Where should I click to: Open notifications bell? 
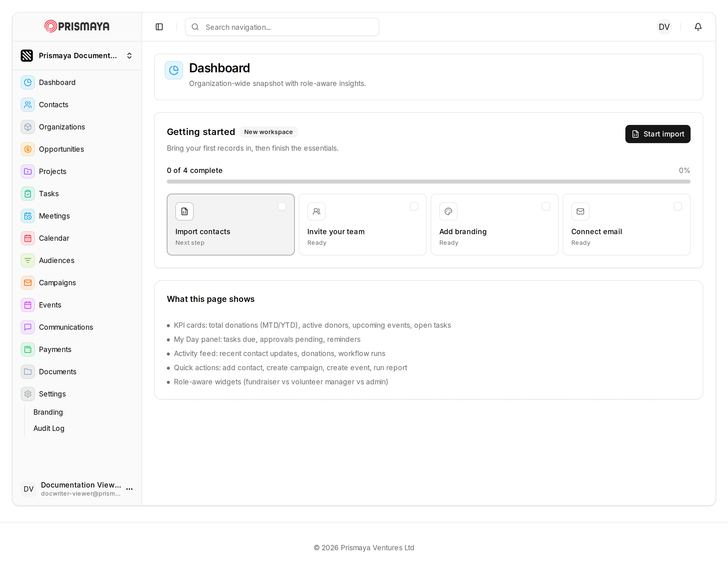698,27
